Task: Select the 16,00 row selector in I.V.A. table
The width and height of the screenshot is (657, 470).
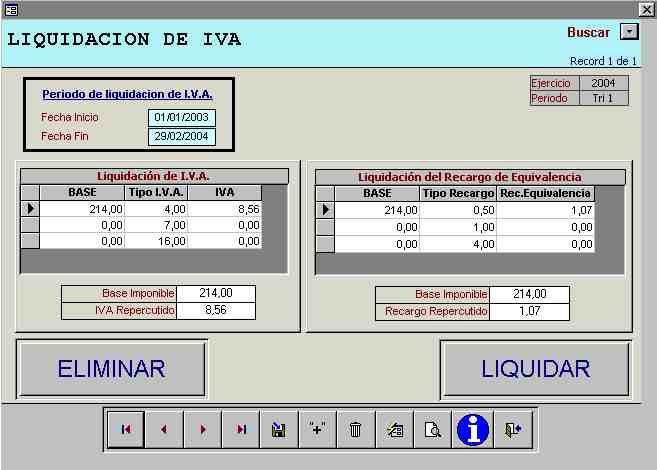Action: (30, 241)
